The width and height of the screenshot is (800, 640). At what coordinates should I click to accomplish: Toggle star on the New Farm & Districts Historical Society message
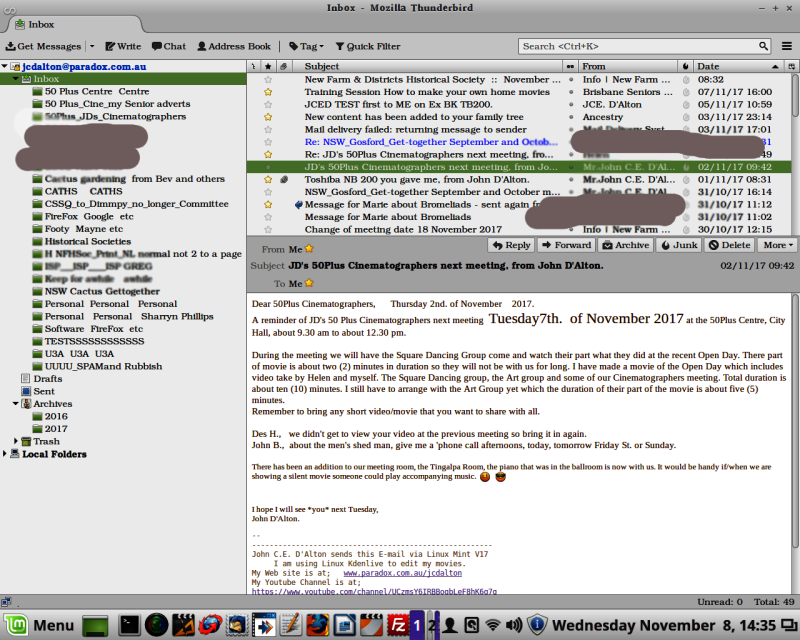268,80
